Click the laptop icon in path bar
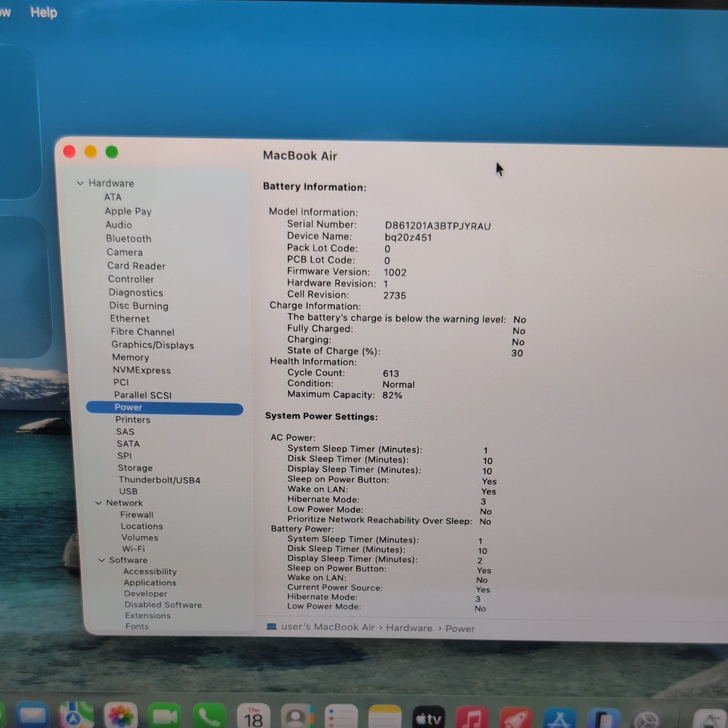This screenshot has width=728, height=728. (272, 627)
